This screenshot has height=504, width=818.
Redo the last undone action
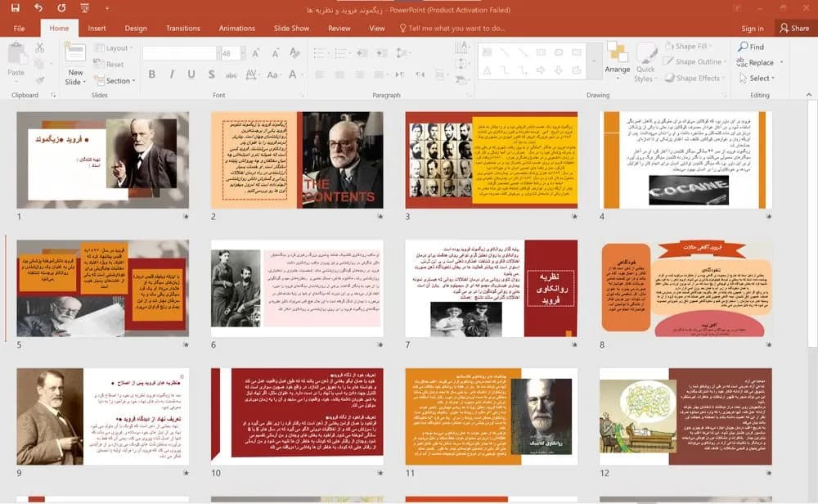pyautogui.click(x=61, y=8)
